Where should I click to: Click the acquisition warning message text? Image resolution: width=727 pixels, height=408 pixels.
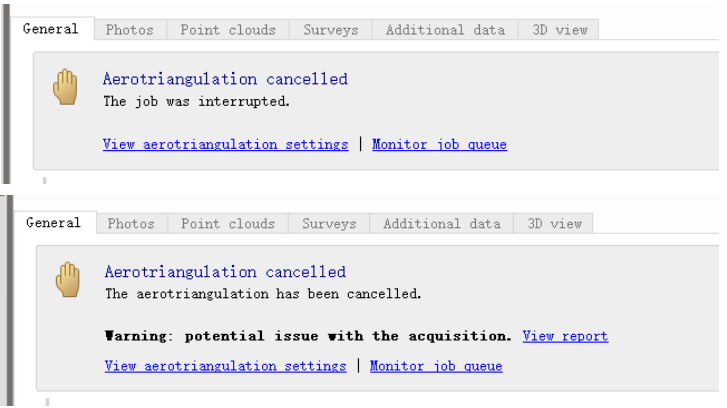coord(308,336)
